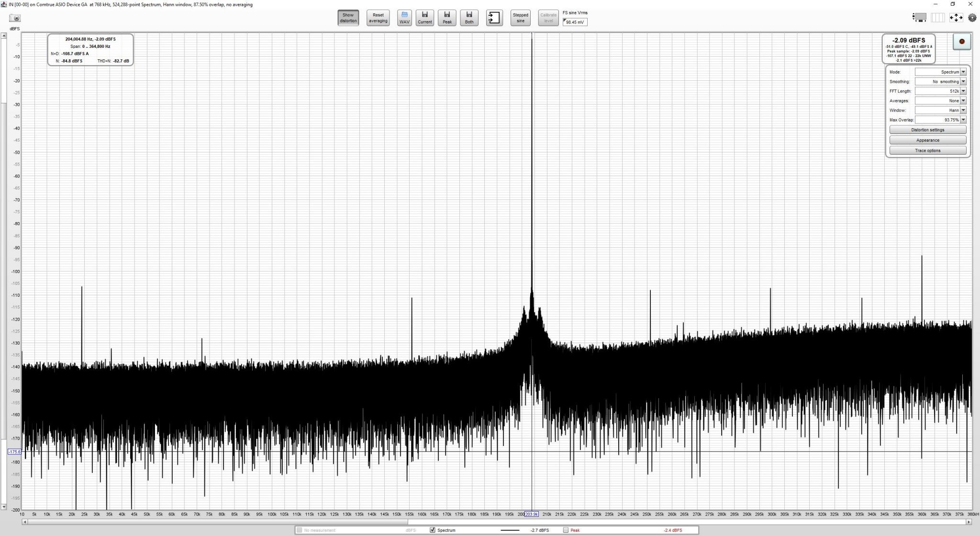This screenshot has width=980, height=536.
Task: Save Current trace with disk icon
Action: (x=424, y=18)
